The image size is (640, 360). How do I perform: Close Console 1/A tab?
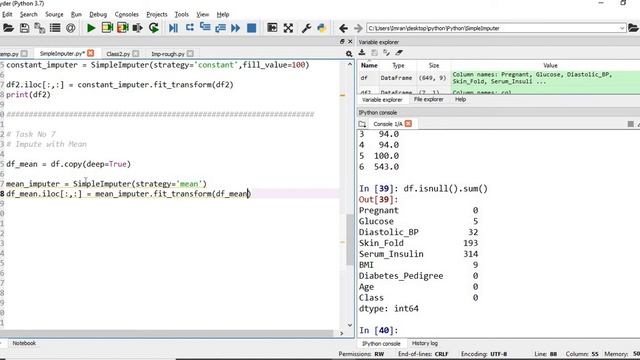[409, 124]
